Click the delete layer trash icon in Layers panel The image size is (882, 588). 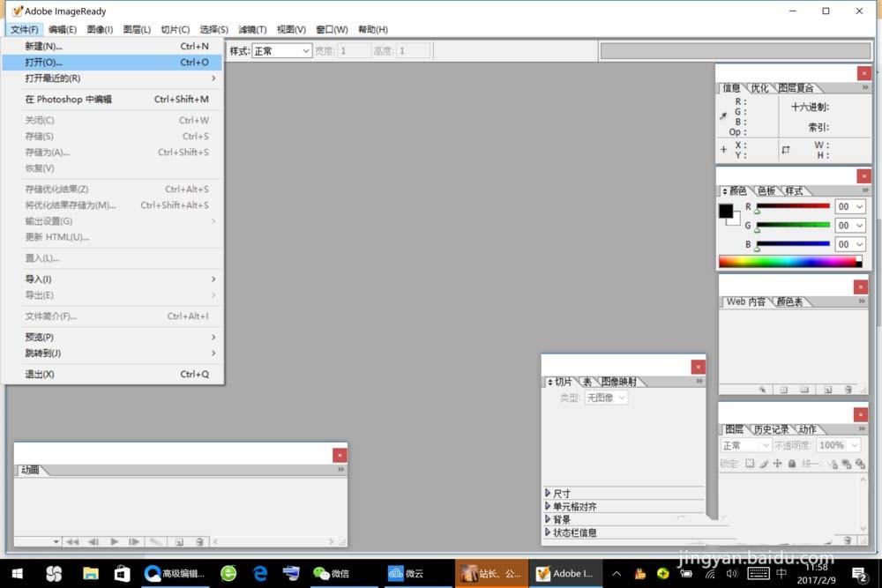pyautogui.click(x=847, y=540)
